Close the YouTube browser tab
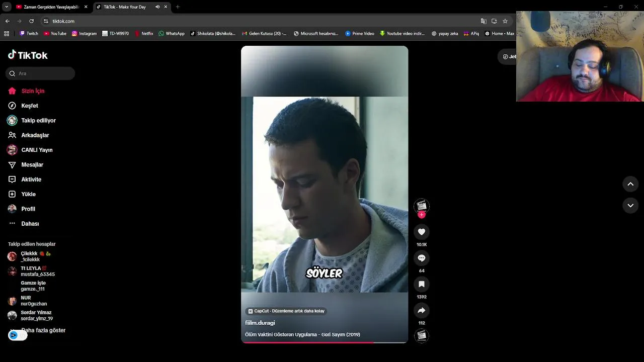 pyautogui.click(x=86, y=7)
